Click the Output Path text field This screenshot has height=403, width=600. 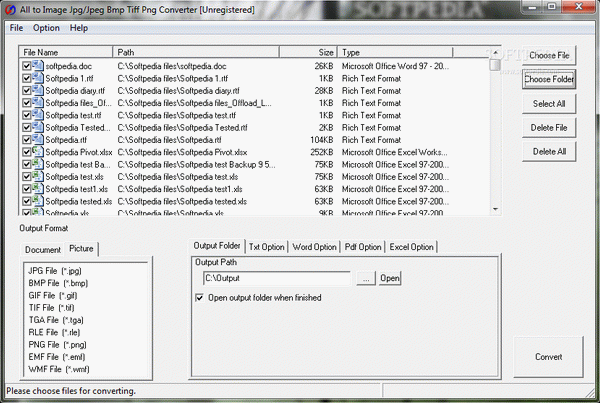pyautogui.click(x=277, y=278)
